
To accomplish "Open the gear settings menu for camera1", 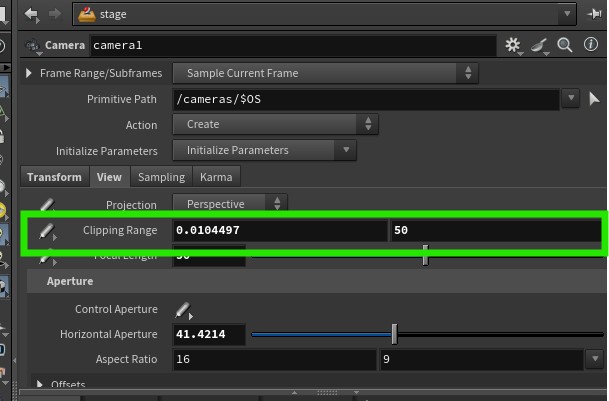I will point(514,45).
